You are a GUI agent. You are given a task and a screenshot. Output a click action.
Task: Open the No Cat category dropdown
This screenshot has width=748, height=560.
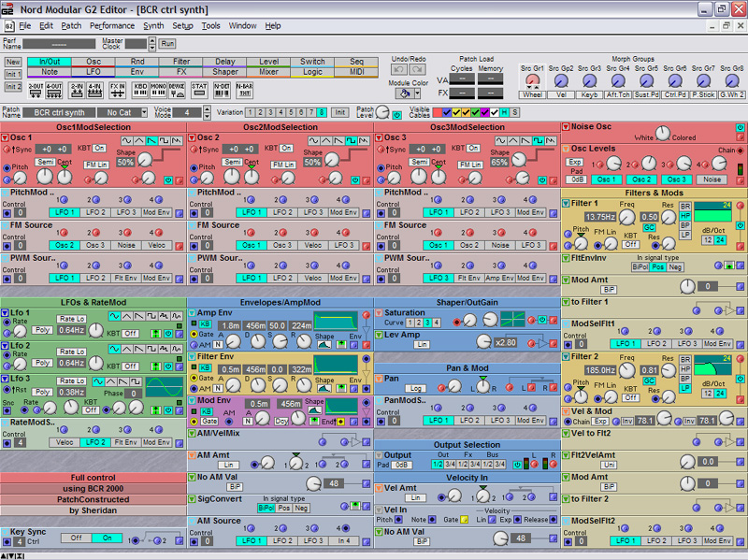(x=144, y=112)
